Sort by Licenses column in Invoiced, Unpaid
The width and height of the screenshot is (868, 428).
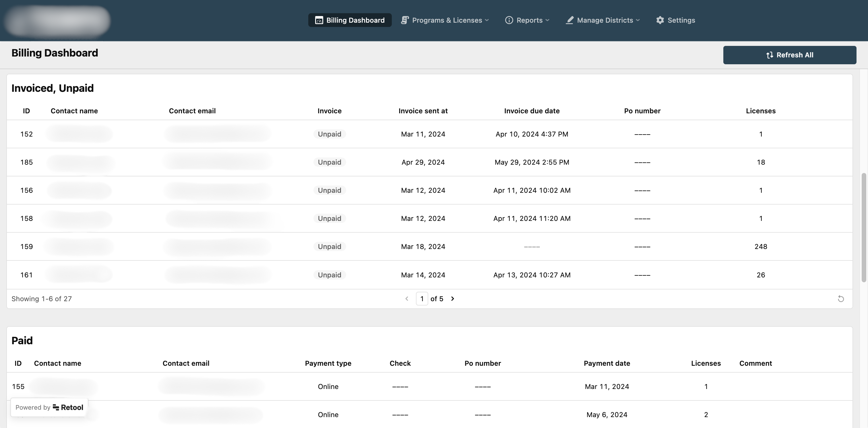click(761, 111)
